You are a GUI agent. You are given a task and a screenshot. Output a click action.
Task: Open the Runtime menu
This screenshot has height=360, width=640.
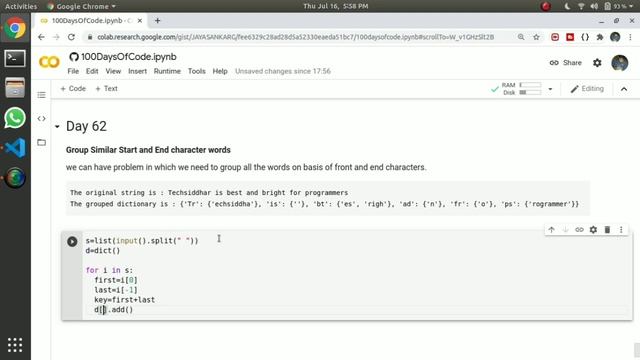[167, 71]
